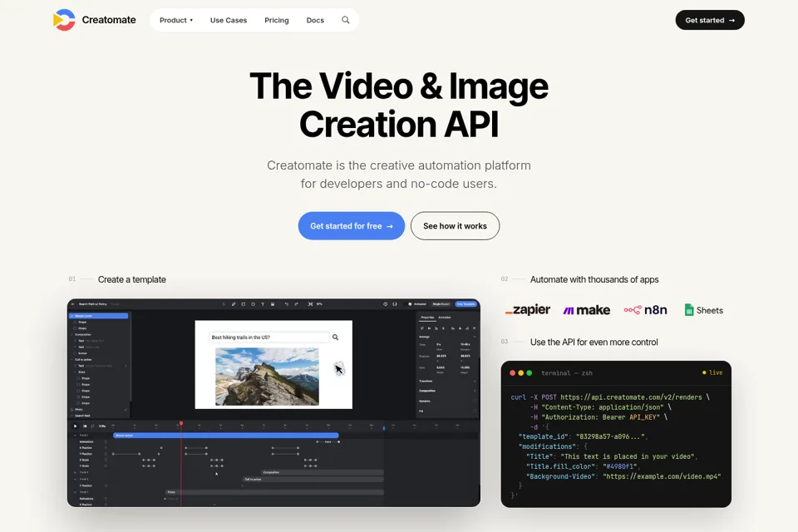The height and width of the screenshot is (532, 798).
Task: Collapse Mouse cursor layer in layer tree
Action: click(71, 316)
